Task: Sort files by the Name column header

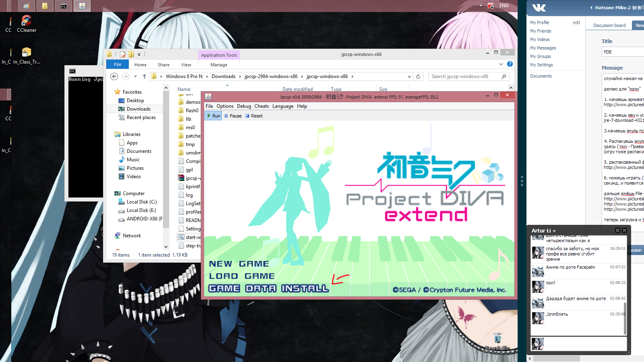Action: (184, 89)
